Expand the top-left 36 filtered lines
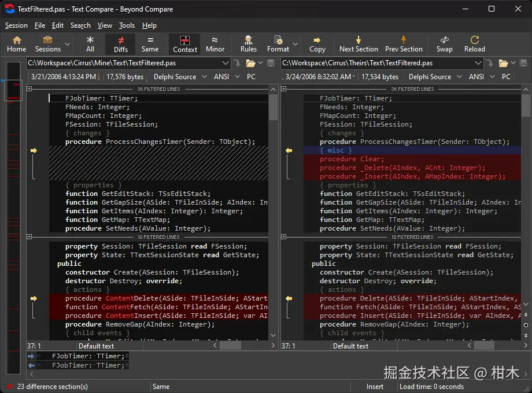This screenshot has width=532, height=393. coord(29,89)
